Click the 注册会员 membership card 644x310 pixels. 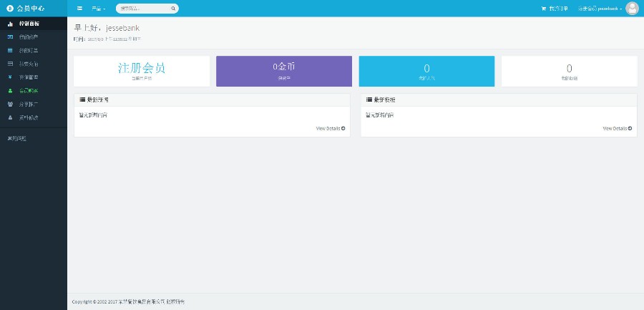[x=142, y=71]
